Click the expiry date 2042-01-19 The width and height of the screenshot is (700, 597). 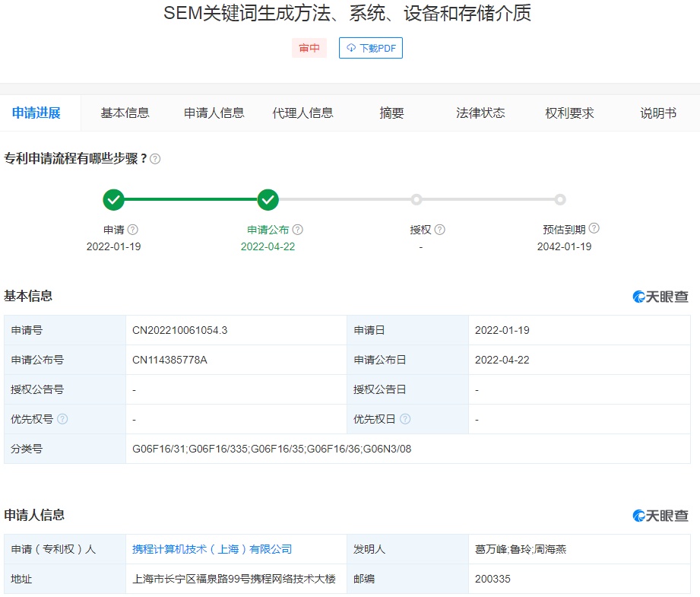[564, 246]
